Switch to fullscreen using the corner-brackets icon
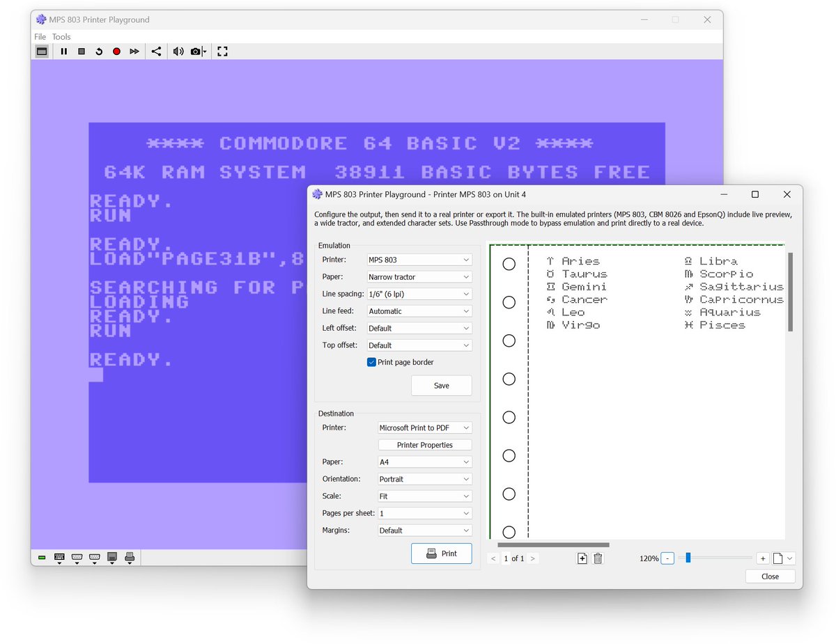This screenshot has height=644, width=836. tap(222, 52)
